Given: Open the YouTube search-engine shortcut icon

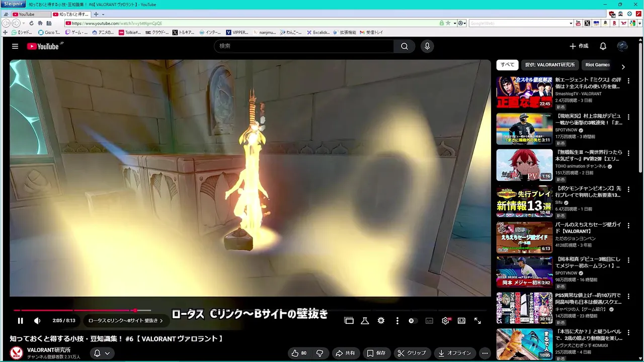Looking at the screenshot, I should point(578,23).
